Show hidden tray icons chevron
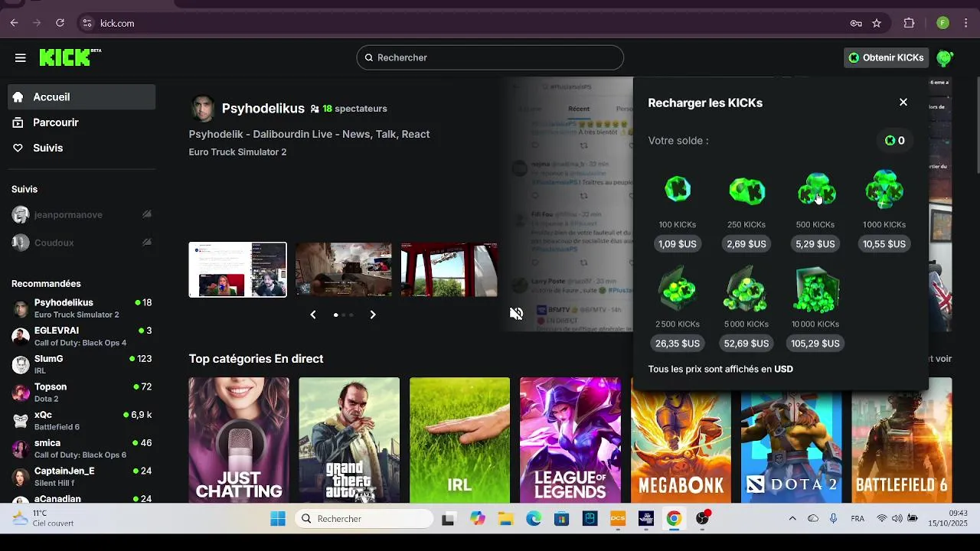 [x=792, y=519]
